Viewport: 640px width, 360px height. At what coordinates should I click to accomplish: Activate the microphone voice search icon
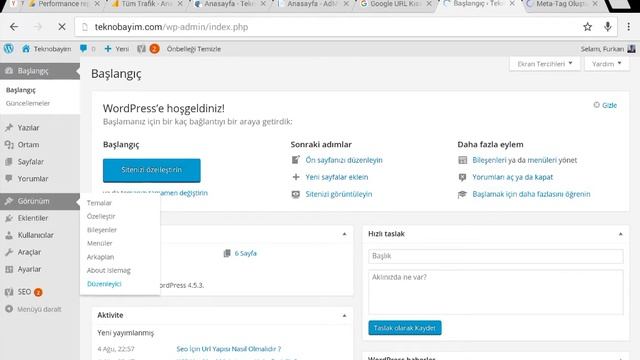tap(608, 27)
